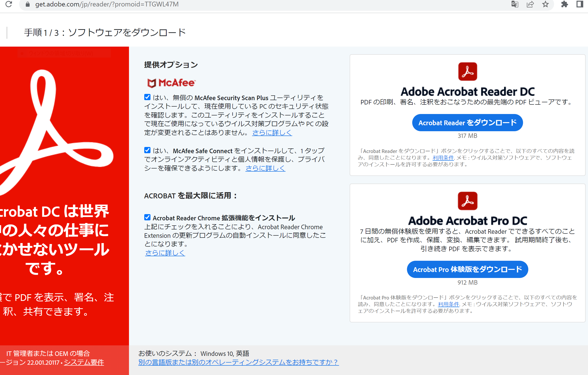The height and width of the screenshot is (375, 588).
Task: Click the Acrobat Pro 体験版をダウンロード button
Action: (x=467, y=269)
